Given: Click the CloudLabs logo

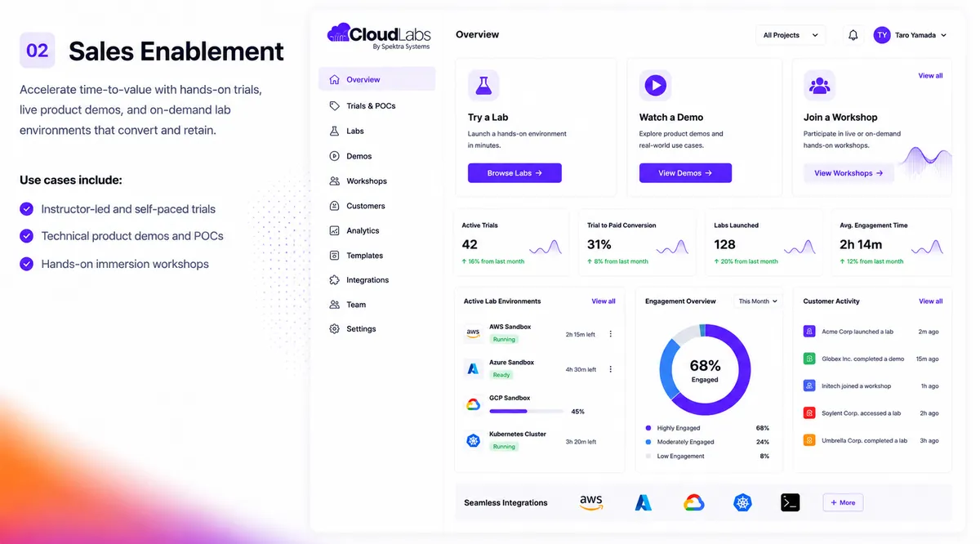Looking at the screenshot, I should (x=379, y=36).
